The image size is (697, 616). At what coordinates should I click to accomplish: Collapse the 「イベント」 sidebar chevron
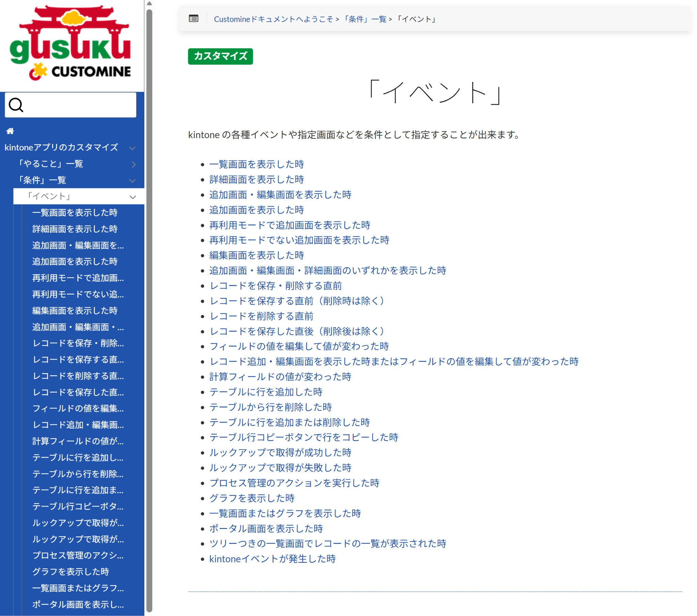click(133, 197)
